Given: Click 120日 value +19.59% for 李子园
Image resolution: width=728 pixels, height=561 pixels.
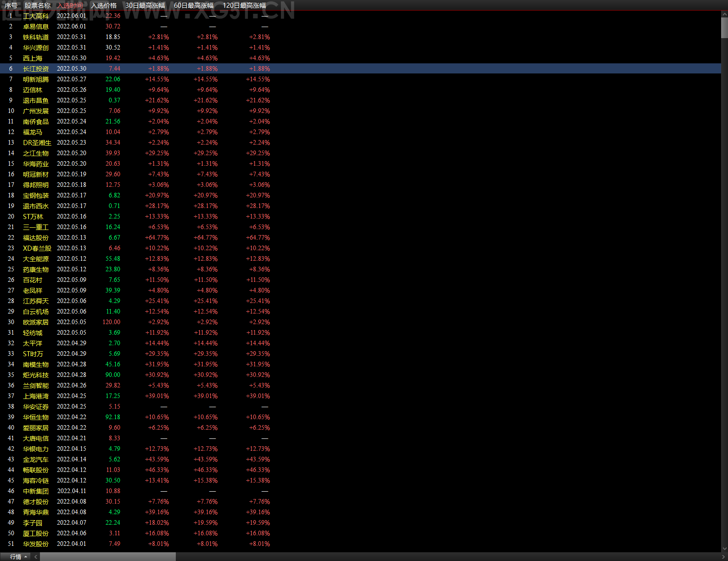Looking at the screenshot, I should pos(258,523).
